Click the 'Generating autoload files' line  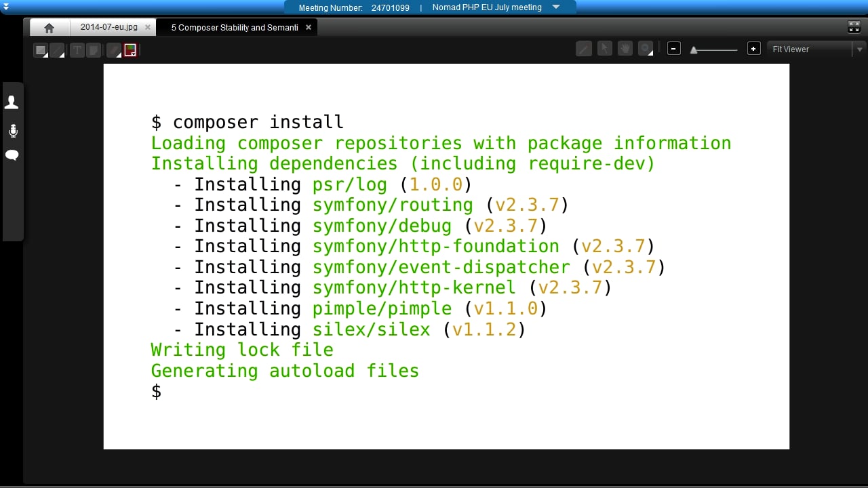coord(285,371)
